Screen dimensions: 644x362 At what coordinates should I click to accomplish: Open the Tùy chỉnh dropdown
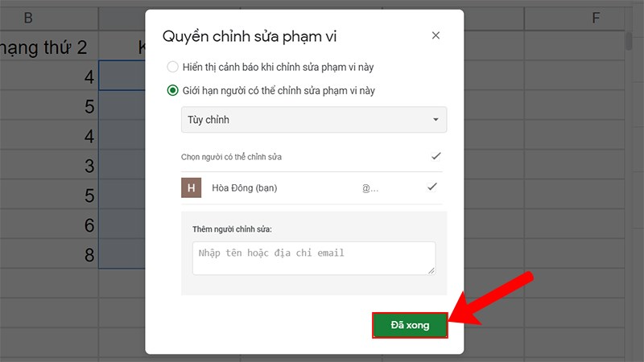[314, 120]
